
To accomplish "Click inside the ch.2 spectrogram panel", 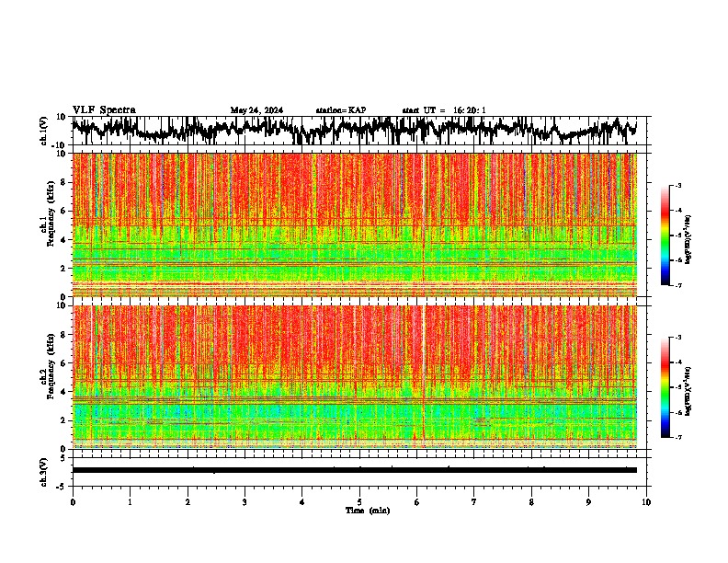I will click(x=355, y=377).
